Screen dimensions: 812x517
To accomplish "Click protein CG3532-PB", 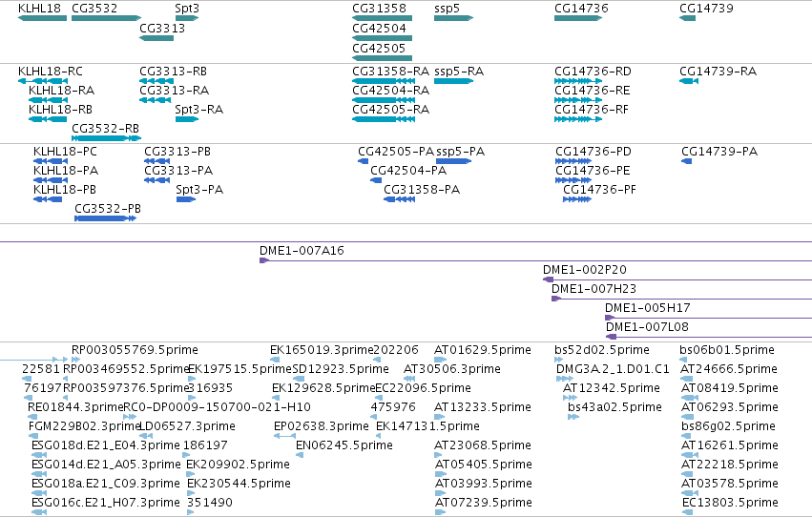I will pyautogui.click(x=106, y=218).
